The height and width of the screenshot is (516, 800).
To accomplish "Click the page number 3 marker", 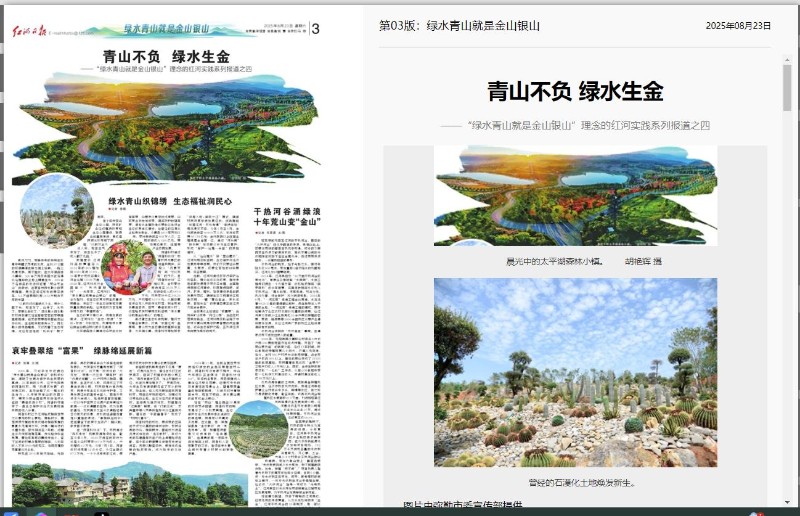I will point(316,29).
